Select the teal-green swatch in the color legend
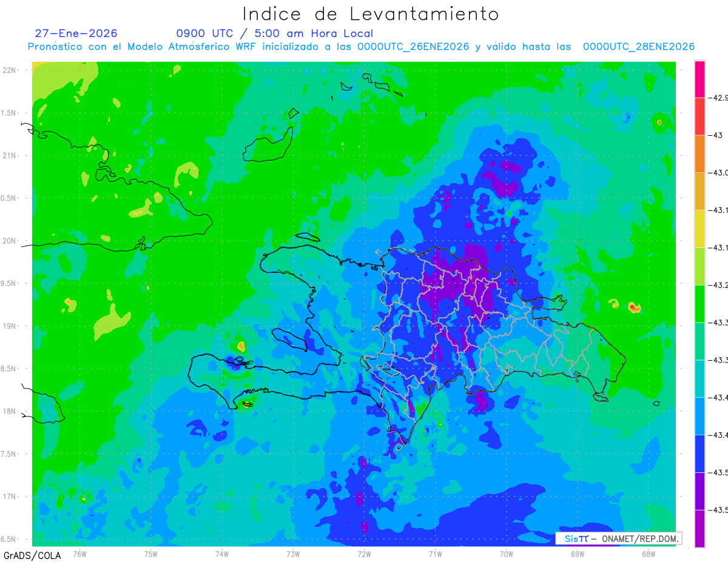 [699, 341]
